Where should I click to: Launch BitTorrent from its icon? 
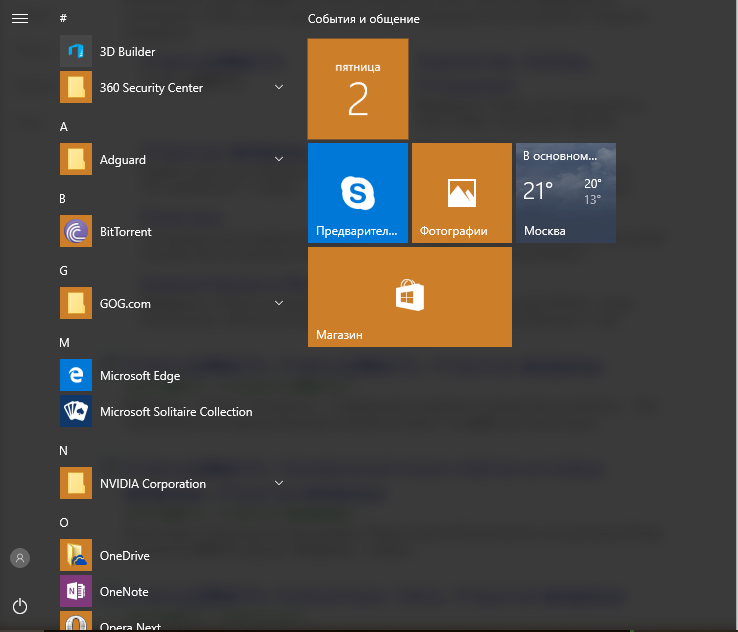[76, 231]
